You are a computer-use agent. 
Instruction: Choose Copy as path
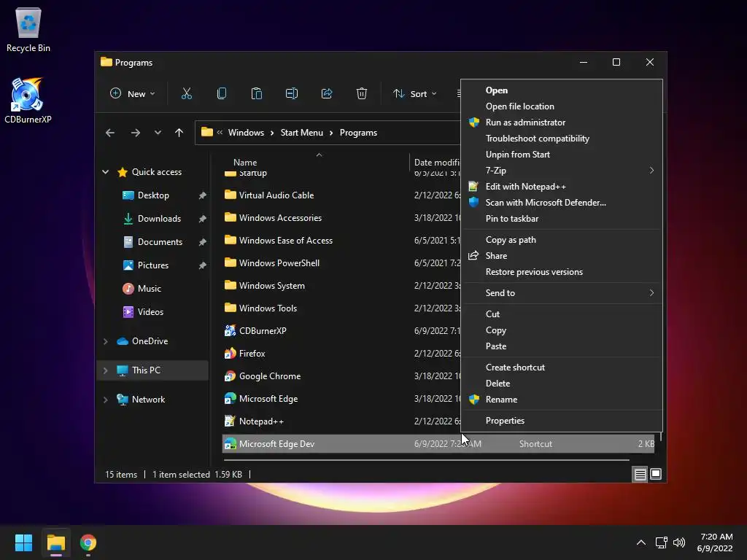(562, 239)
